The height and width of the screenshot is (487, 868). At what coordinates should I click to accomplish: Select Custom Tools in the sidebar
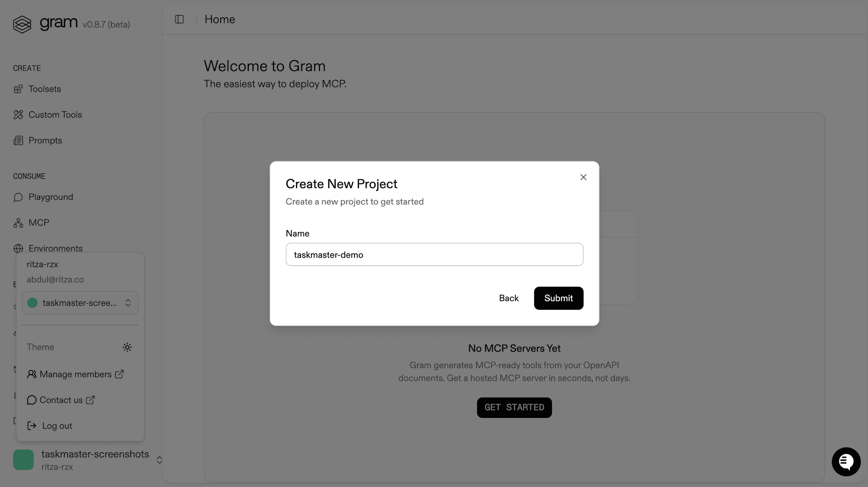pos(55,114)
